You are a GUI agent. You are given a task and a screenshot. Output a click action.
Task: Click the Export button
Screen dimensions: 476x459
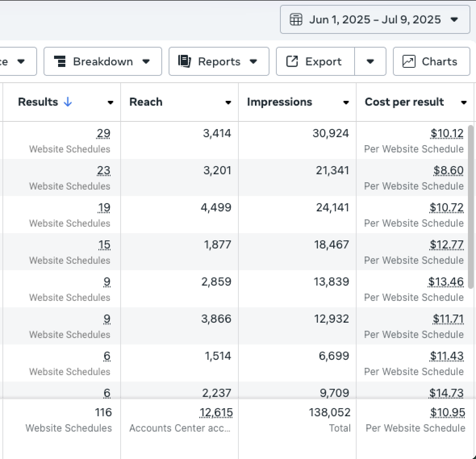315,61
